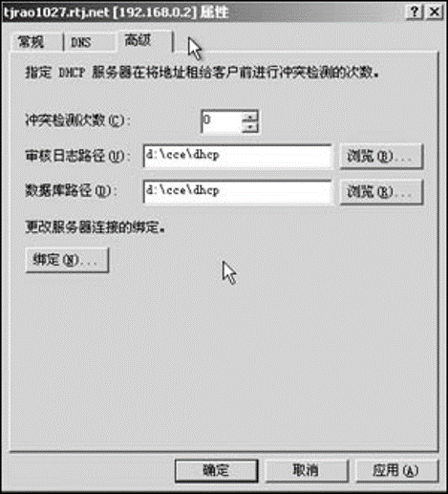This screenshot has width=448, height=494.
Task: Apply settings with 应用(A) button
Action: (x=396, y=470)
